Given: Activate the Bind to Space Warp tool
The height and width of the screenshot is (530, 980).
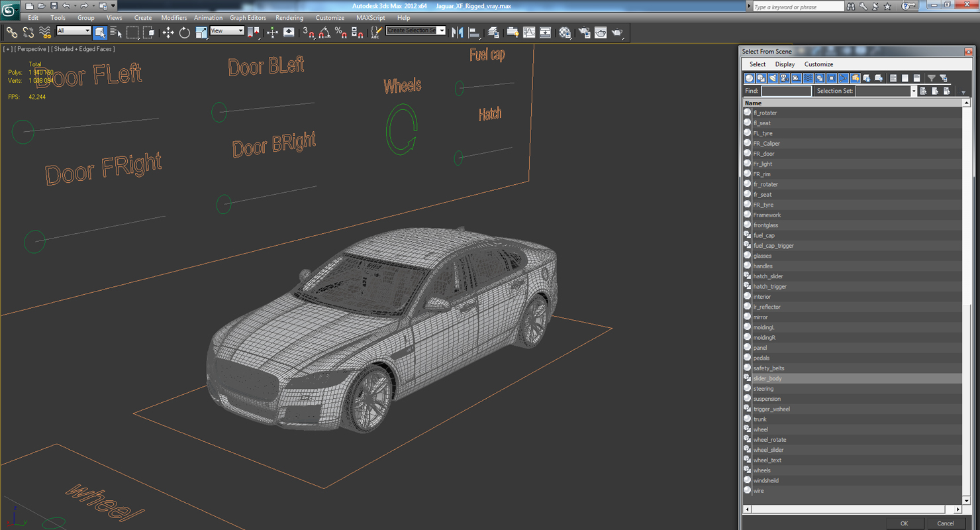Looking at the screenshot, I should (45, 32).
